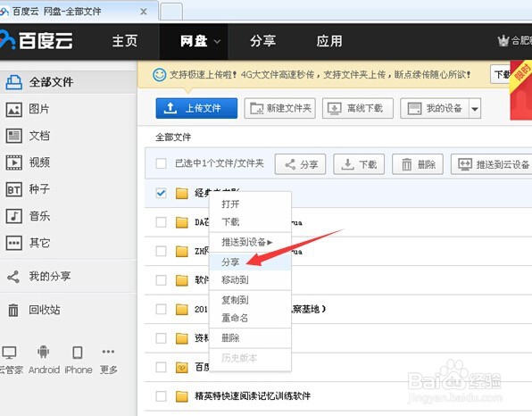
Task: Click the Baidu Cloud logo
Action: coord(37,41)
